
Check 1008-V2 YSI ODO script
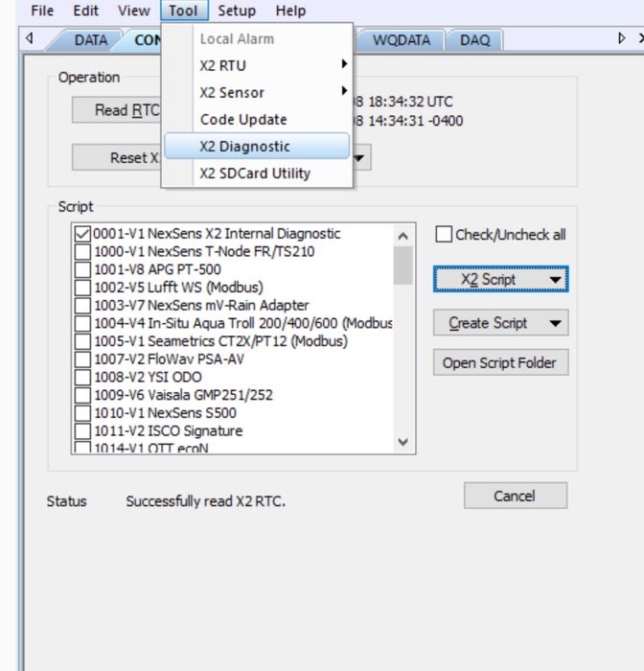(x=82, y=378)
